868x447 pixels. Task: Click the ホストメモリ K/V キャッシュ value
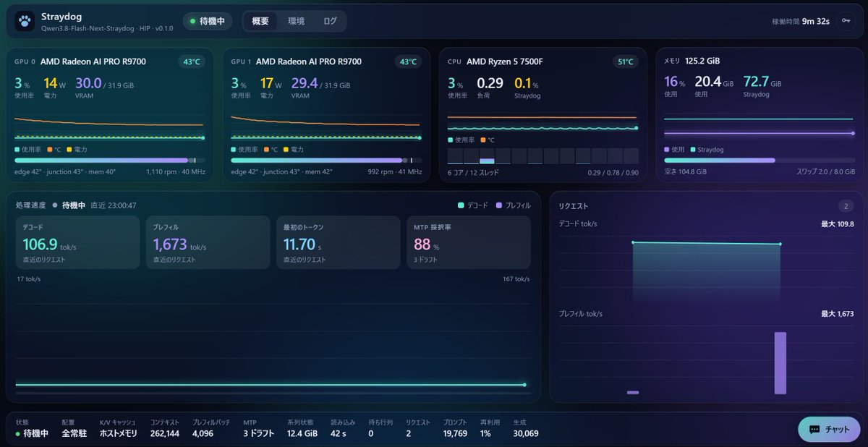pyautogui.click(x=119, y=433)
